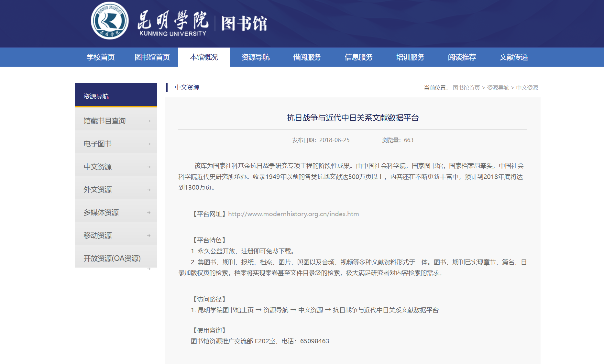Open 图书馆首页 navigation item
The width and height of the screenshot is (604, 364).
[x=152, y=57]
